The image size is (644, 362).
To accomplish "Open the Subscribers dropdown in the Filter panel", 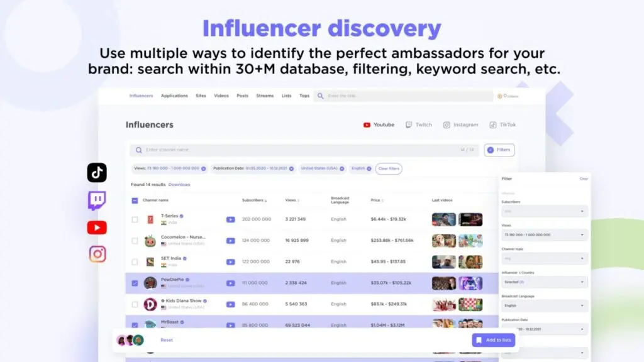I will (x=544, y=211).
